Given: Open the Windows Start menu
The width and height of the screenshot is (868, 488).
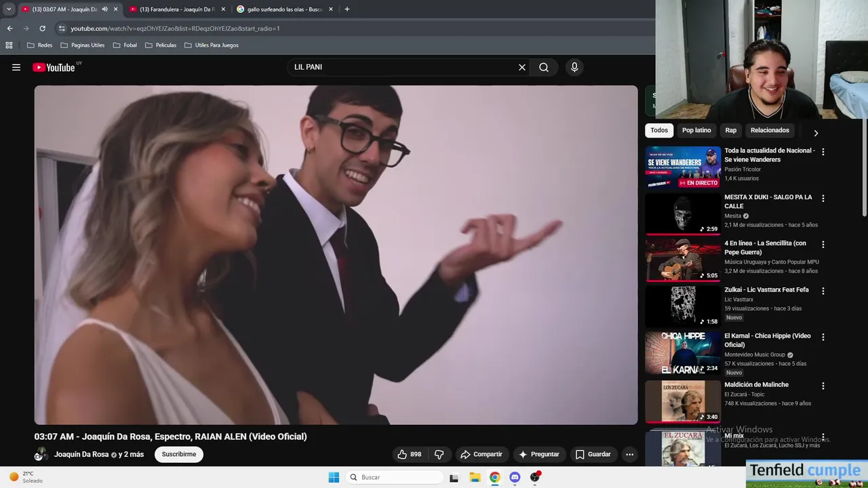Looking at the screenshot, I should point(334,477).
